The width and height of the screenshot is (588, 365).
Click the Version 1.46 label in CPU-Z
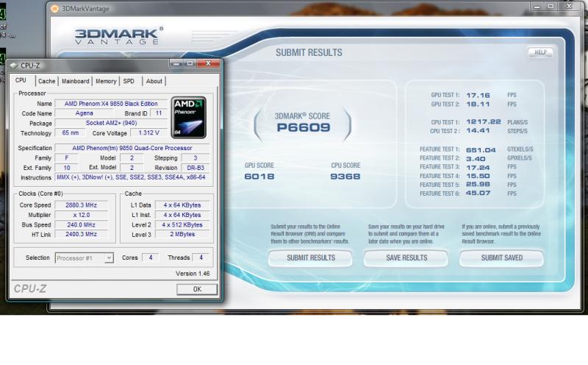(193, 274)
